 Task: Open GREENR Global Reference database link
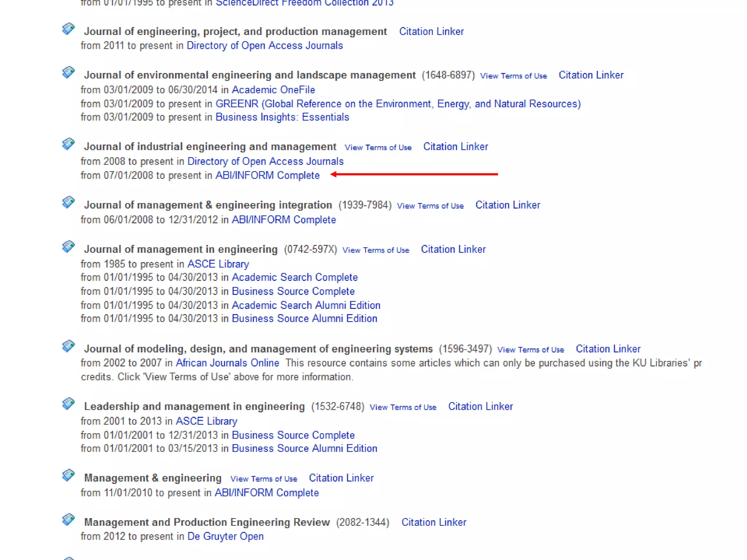[398, 104]
